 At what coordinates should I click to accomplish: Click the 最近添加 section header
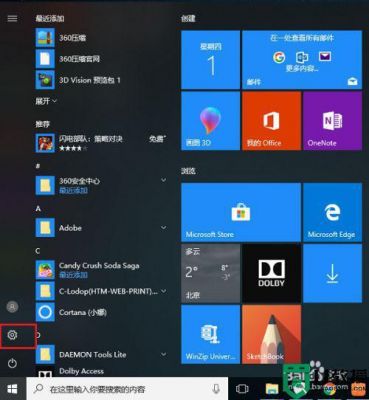pos(50,18)
